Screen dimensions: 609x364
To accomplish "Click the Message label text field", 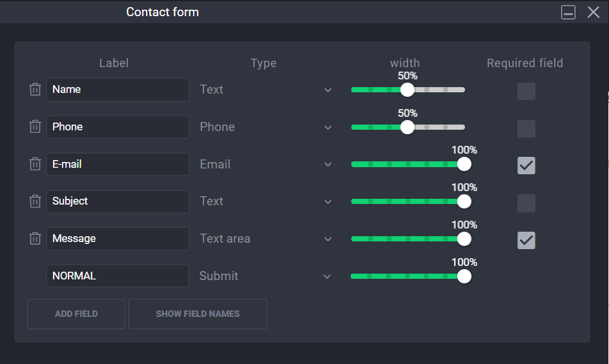I will [x=118, y=239].
